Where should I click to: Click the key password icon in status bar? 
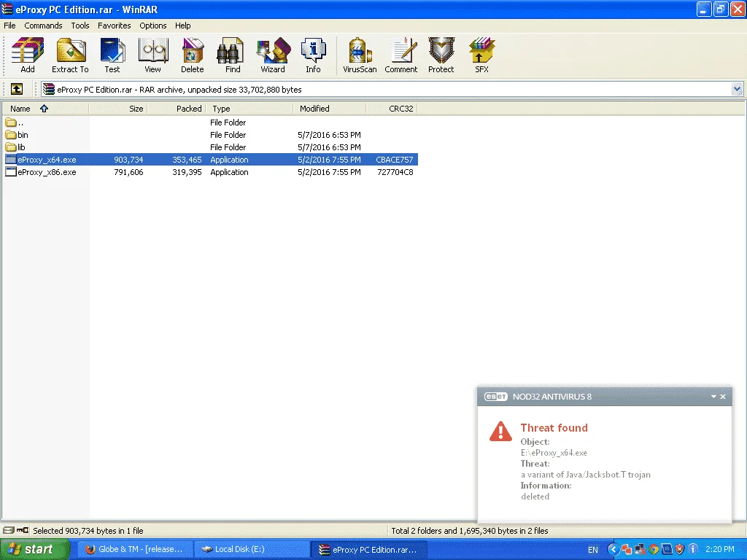(x=23, y=530)
